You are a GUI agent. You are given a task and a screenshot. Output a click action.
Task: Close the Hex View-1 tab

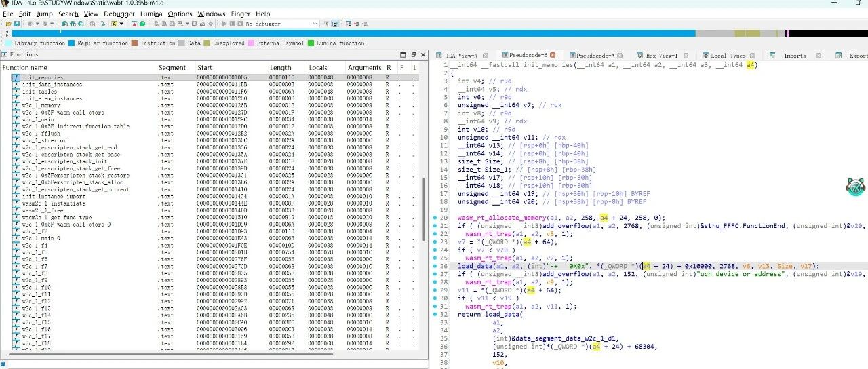point(686,56)
